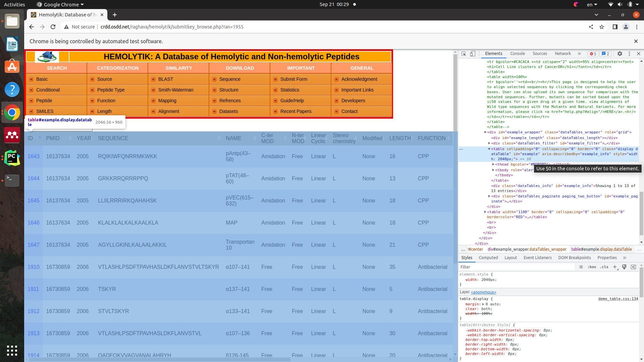
Task: Toggle the .cls element classes panel
Action: click(604, 267)
